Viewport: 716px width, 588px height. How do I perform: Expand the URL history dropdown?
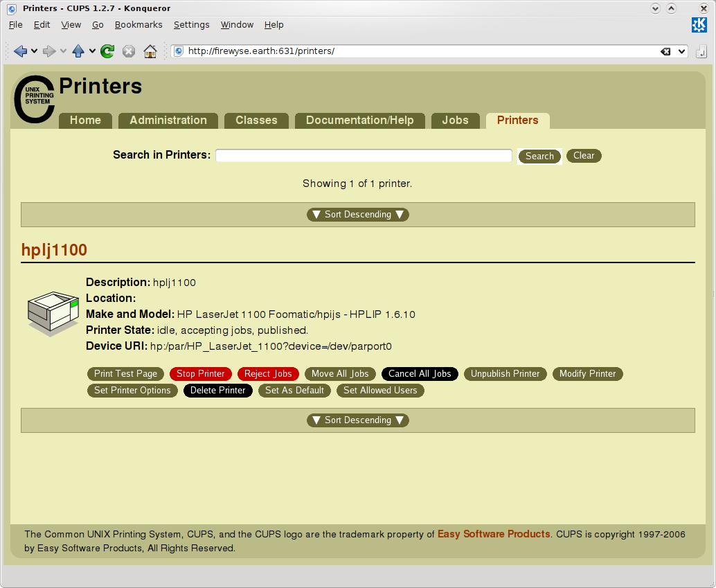(x=681, y=51)
